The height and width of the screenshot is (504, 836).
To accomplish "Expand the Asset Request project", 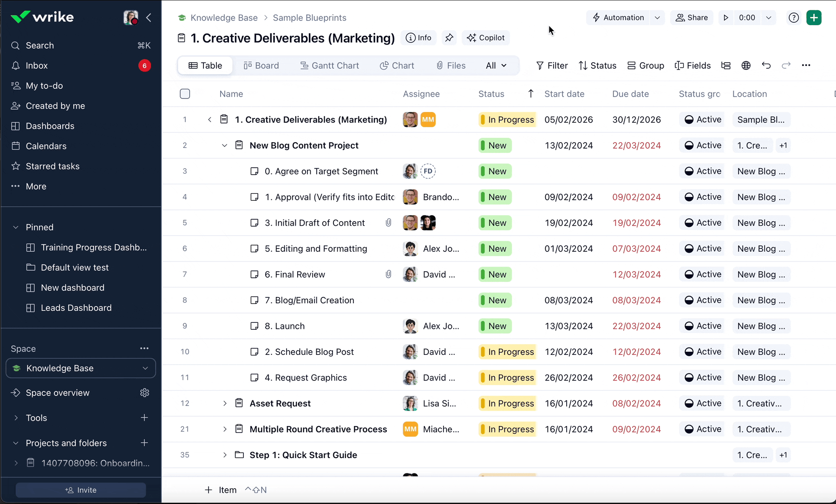I will 225,403.
